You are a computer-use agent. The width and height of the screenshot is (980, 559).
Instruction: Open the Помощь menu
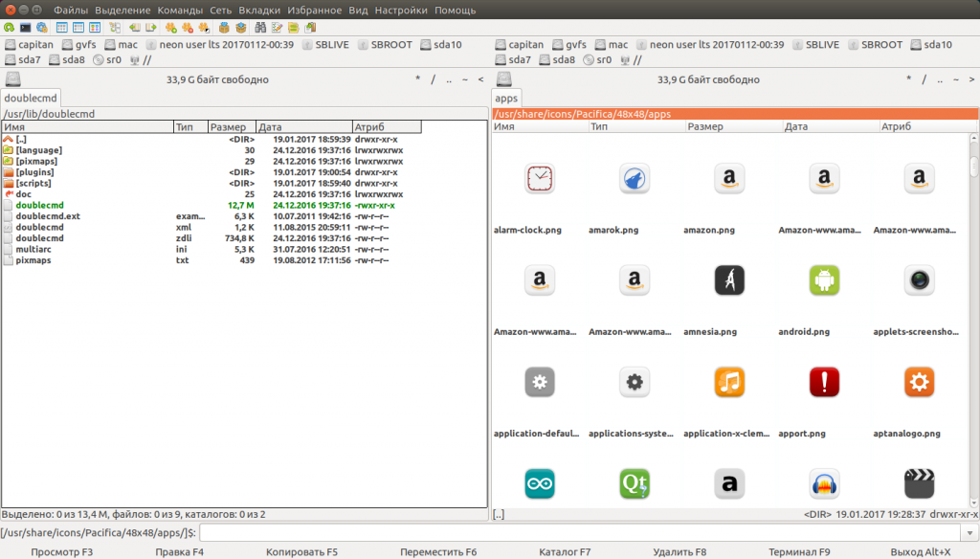[x=455, y=10]
